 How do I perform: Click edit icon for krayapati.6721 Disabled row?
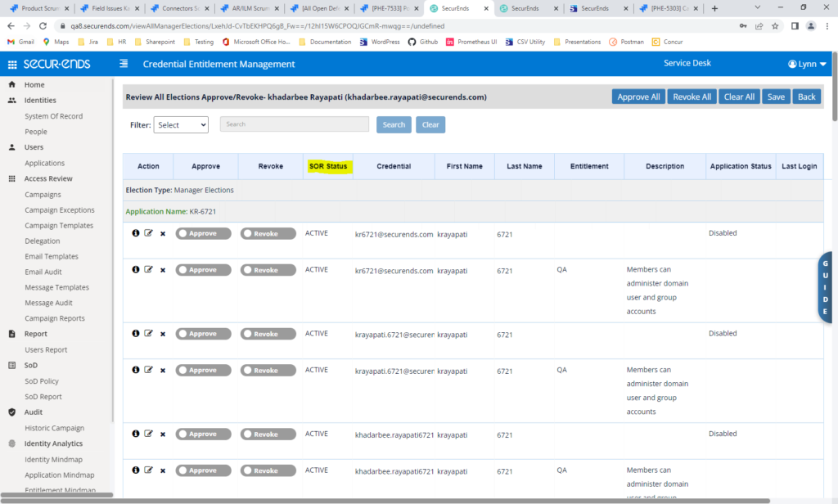tap(149, 334)
